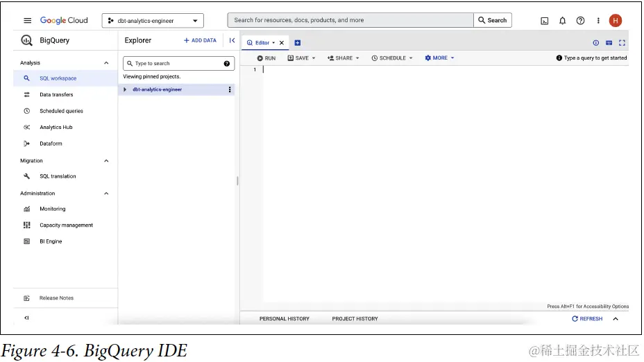
Task: Click the SHARE button
Action: click(x=340, y=58)
